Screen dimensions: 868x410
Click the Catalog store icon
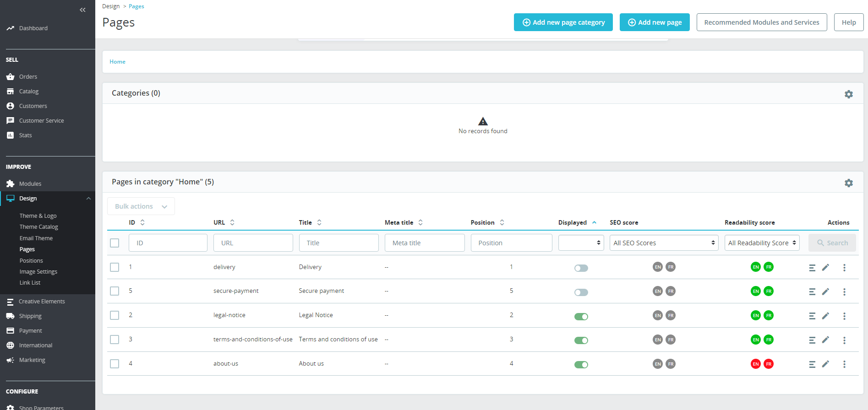point(10,91)
